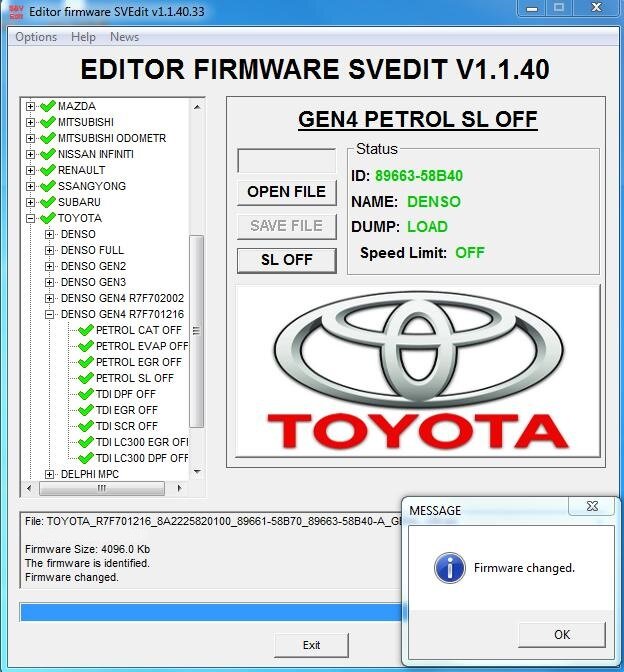624x672 pixels.
Task: Click the tree scroll up arrow
Action: click(x=197, y=107)
